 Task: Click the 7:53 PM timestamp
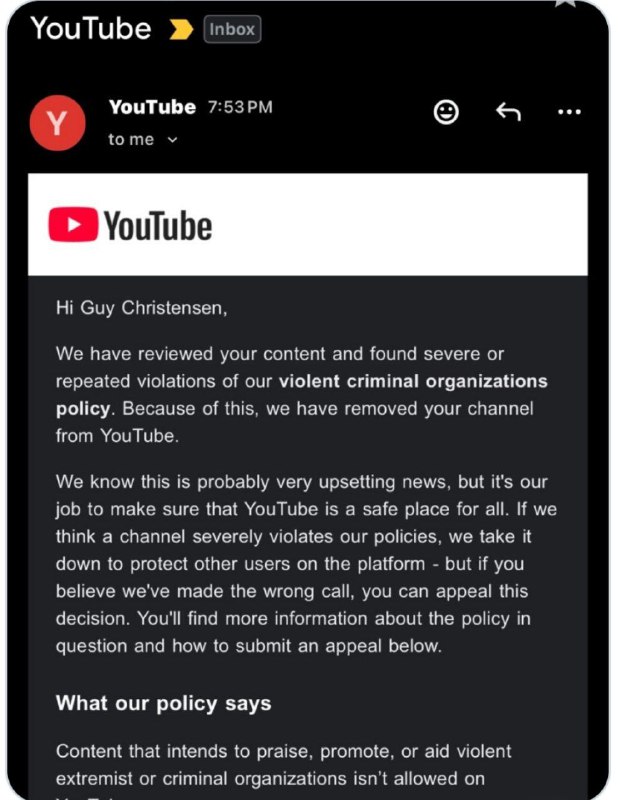click(x=240, y=107)
